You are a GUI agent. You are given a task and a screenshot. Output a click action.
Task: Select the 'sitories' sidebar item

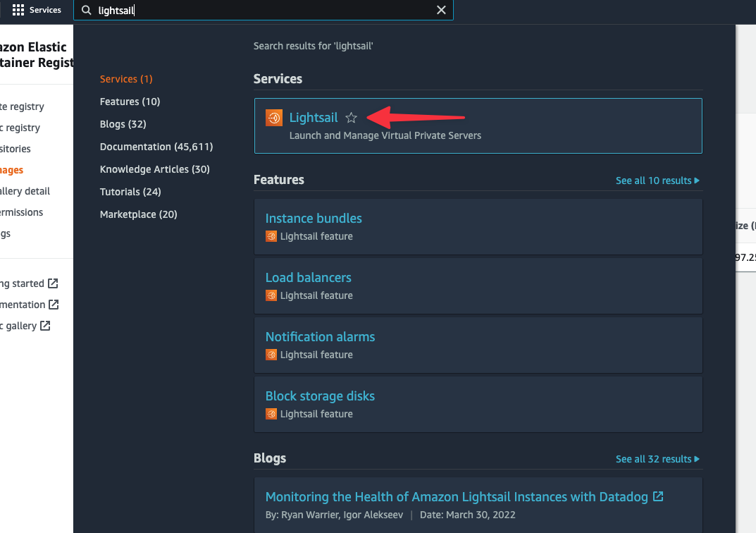[15, 149]
